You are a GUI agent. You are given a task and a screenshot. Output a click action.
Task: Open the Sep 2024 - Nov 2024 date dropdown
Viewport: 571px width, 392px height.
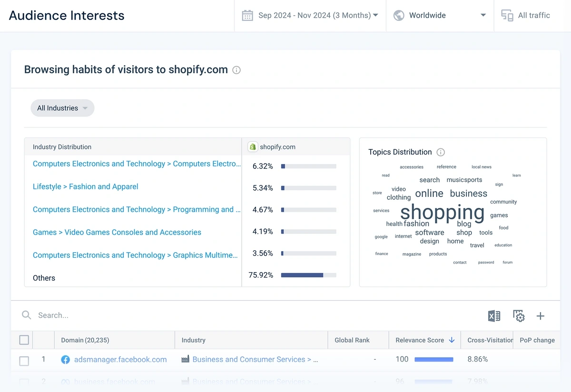click(x=310, y=16)
